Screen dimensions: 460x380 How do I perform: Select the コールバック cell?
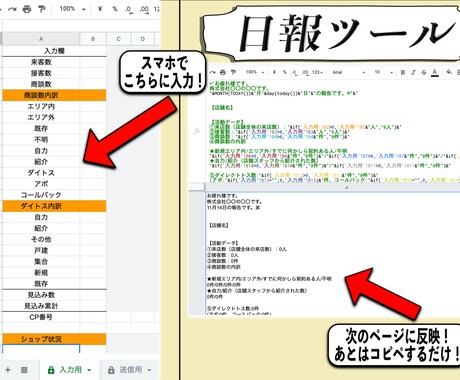tap(41, 195)
